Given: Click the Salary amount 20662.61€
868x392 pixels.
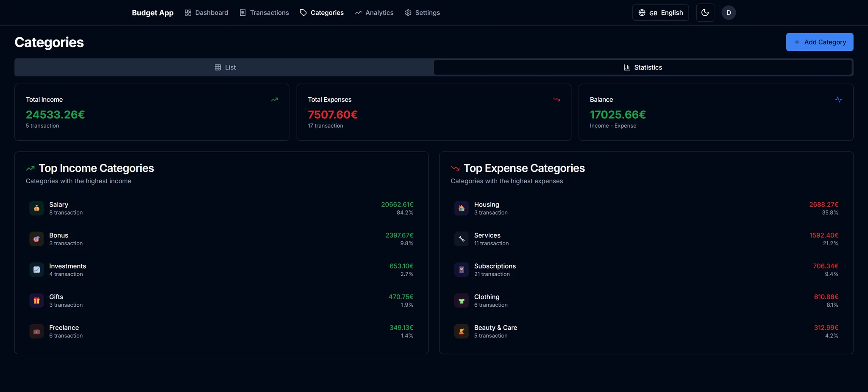Looking at the screenshot, I should 397,204.
